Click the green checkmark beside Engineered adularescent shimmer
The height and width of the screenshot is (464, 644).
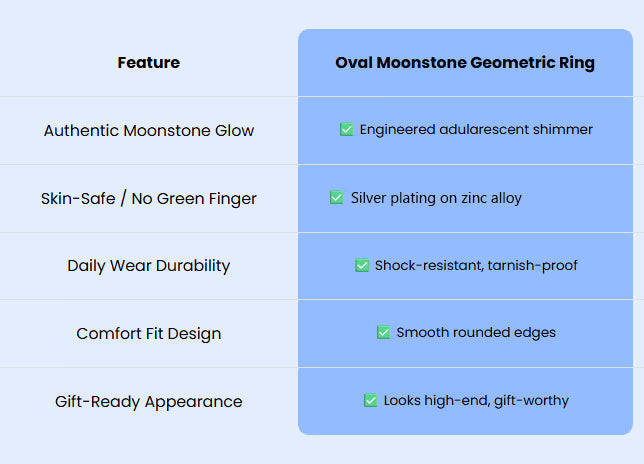click(346, 129)
